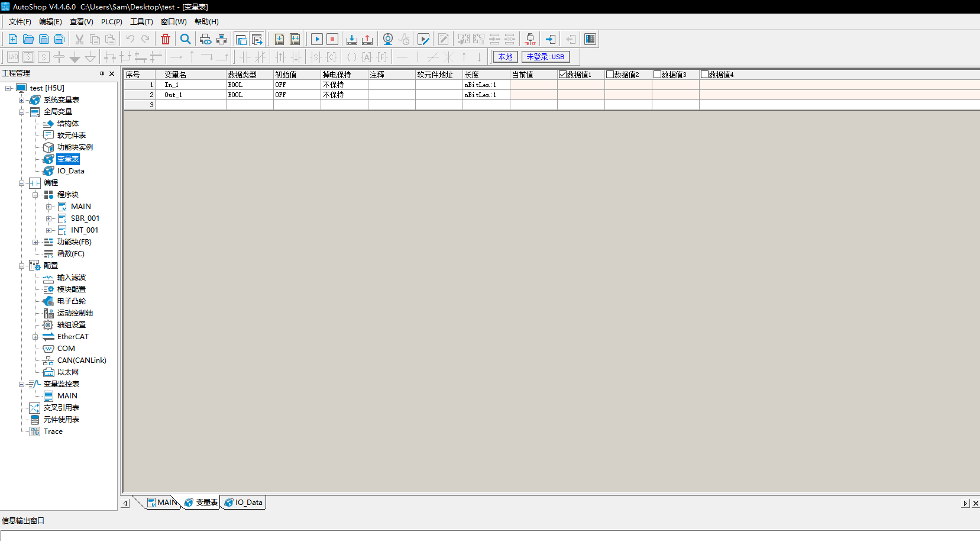Image resolution: width=980 pixels, height=541 pixels.
Task: Pin the 工程管理 panel
Action: point(102,73)
